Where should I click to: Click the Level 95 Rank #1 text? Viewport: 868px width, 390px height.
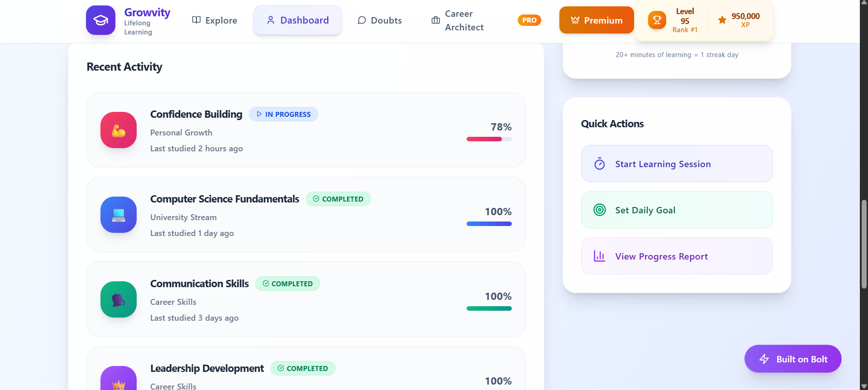tap(685, 20)
